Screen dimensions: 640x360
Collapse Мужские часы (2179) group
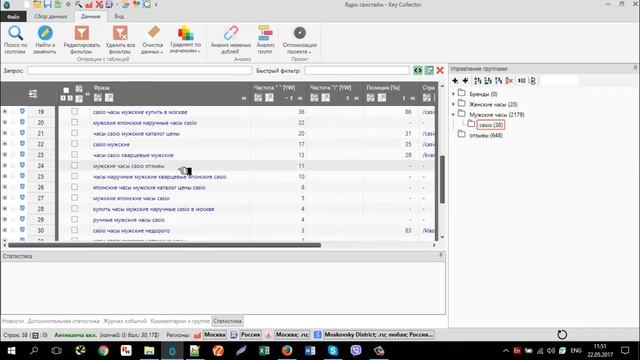(453, 115)
